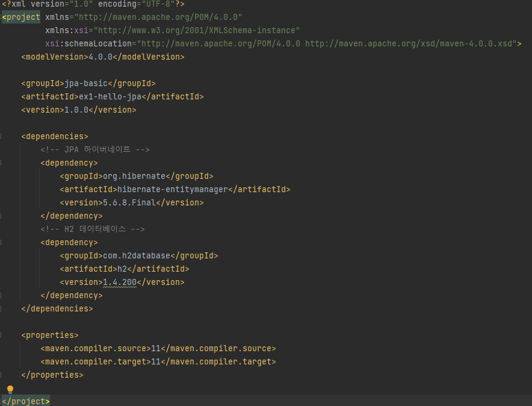
Task: Click the closing </dependencies> tag
Action: coord(57,308)
